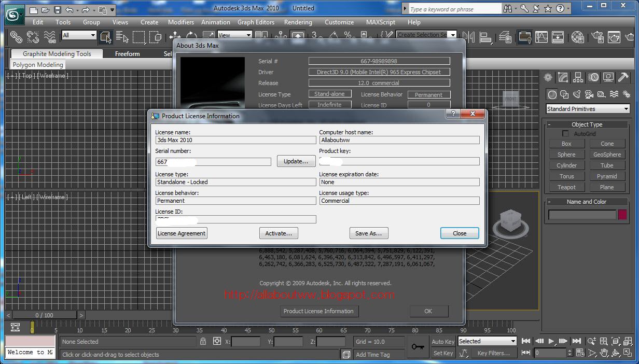
Task: Open the Curve Editor icon
Action: coord(541,37)
